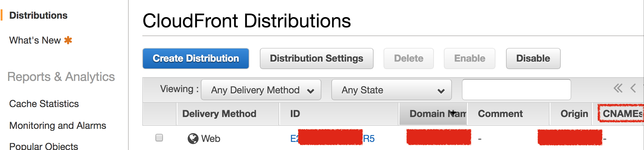644x150 pixels.
Task: Open Monitoring and Alarms page
Action: pyautogui.click(x=57, y=125)
